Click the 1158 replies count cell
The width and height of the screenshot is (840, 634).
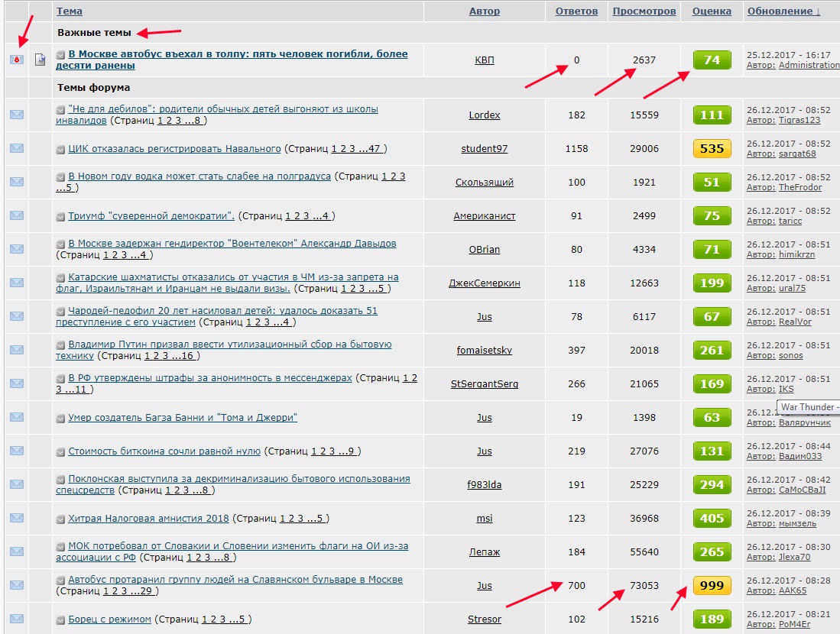tap(576, 148)
